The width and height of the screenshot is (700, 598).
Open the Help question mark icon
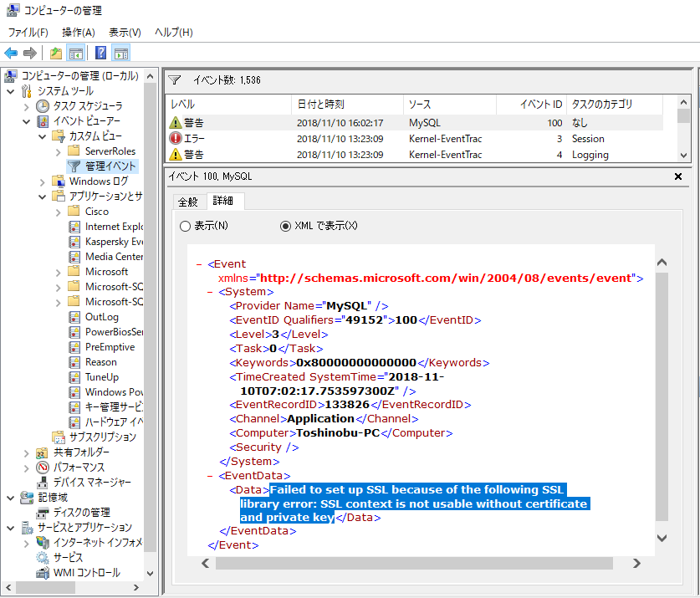101,54
